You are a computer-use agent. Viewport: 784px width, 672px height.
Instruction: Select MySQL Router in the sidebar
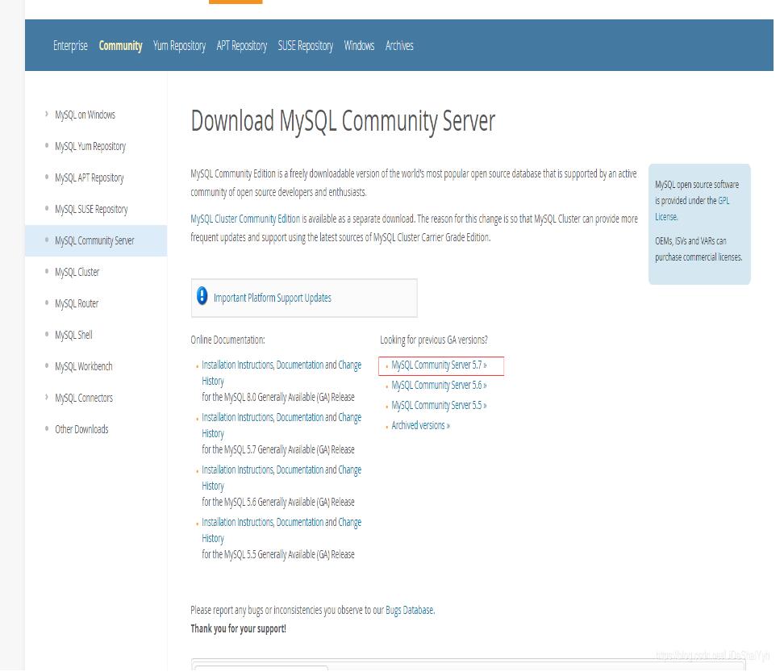coord(77,303)
